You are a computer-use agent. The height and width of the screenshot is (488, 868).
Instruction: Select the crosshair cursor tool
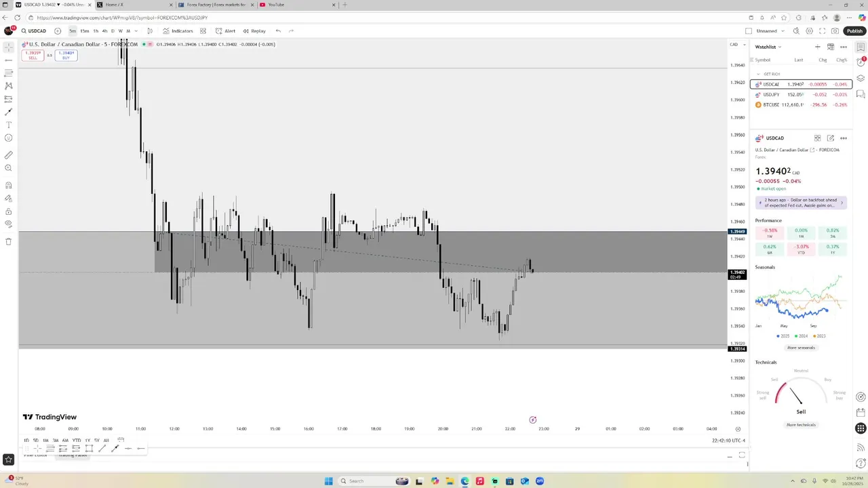point(9,47)
